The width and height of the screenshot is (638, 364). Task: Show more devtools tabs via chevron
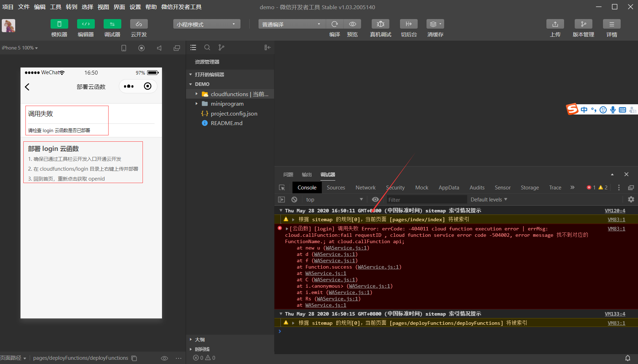point(572,187)
